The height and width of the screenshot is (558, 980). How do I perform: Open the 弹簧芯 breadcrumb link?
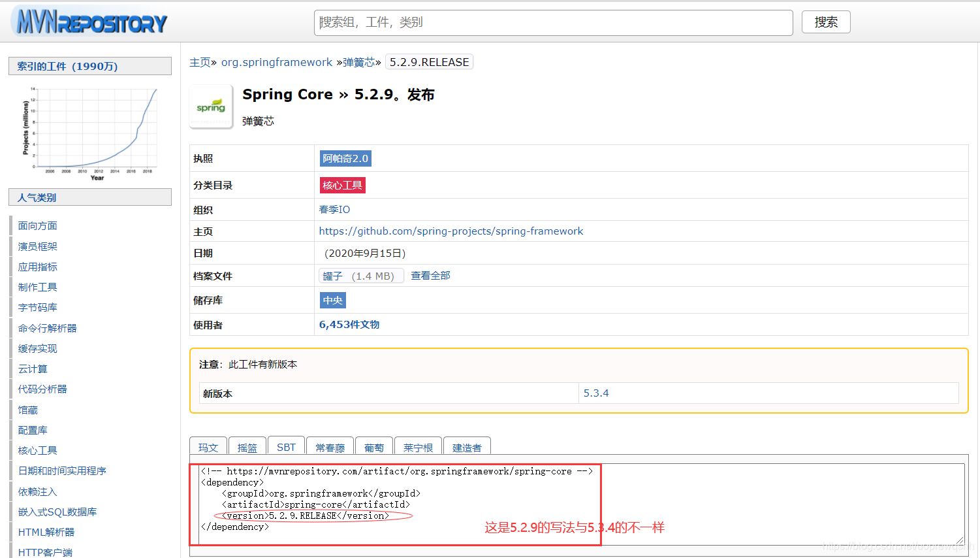pyautogui.click(x=359, y=62)
